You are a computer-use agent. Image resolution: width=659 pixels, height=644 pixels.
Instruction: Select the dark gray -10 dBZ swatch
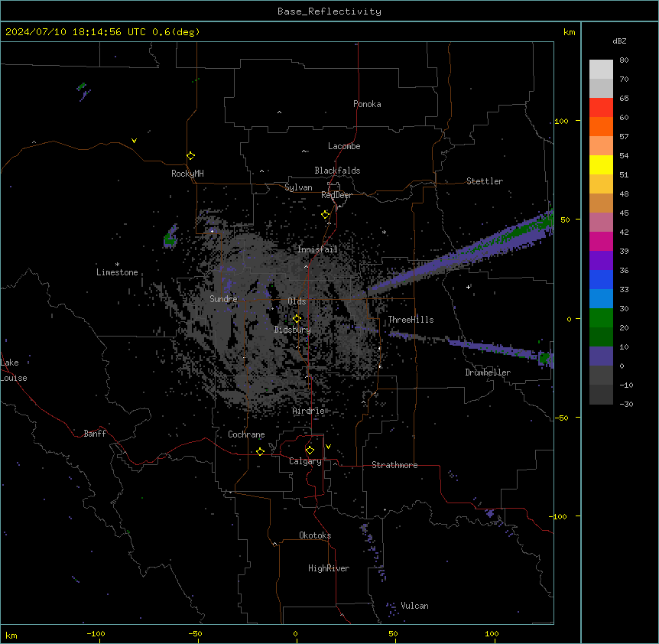(x=601, y=395)
